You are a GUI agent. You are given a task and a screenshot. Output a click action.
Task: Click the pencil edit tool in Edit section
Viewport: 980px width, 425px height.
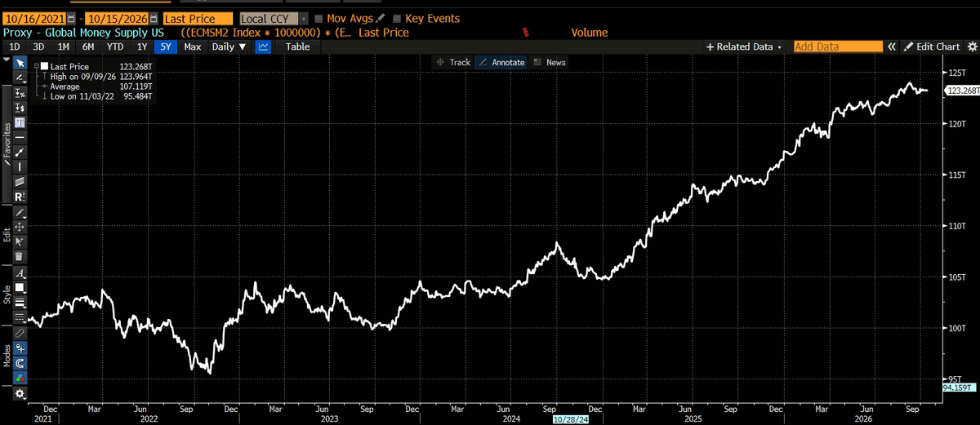coord(20,211)
